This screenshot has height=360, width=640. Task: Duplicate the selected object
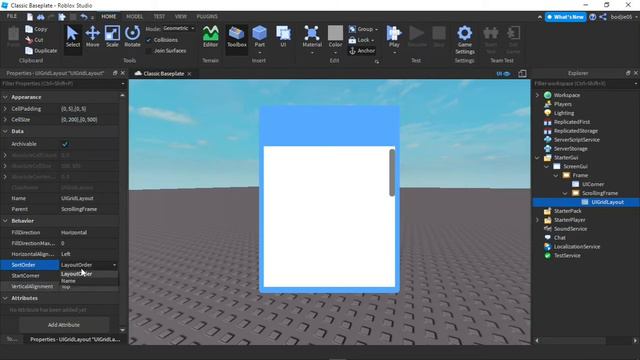(x=41, y=51)
